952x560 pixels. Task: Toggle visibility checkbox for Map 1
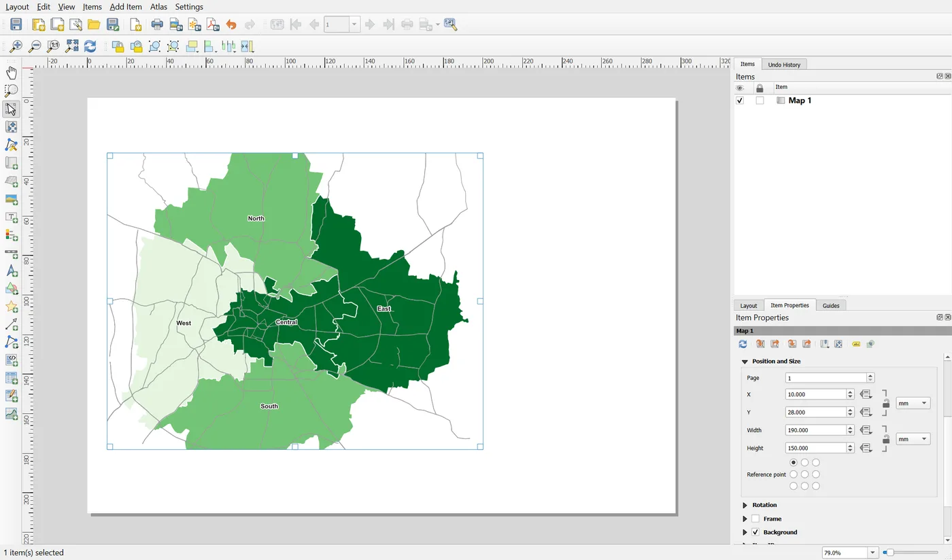(x=740, y=101)
